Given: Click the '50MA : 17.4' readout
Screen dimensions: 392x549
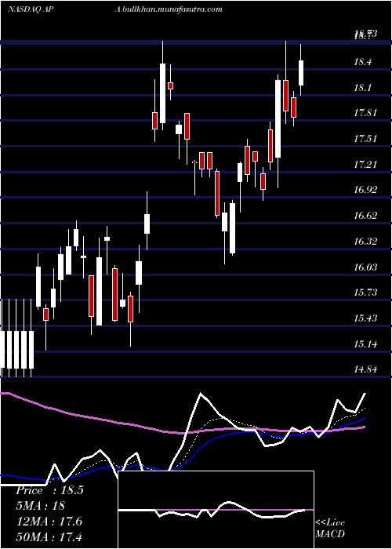Looking at the screenshot, I should [x=49, y=536].
